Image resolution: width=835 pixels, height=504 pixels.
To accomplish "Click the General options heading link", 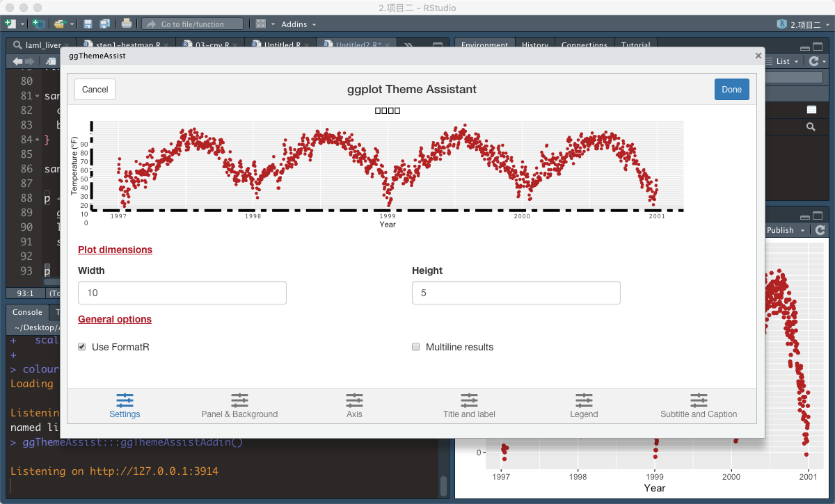I will coord(115,319).
